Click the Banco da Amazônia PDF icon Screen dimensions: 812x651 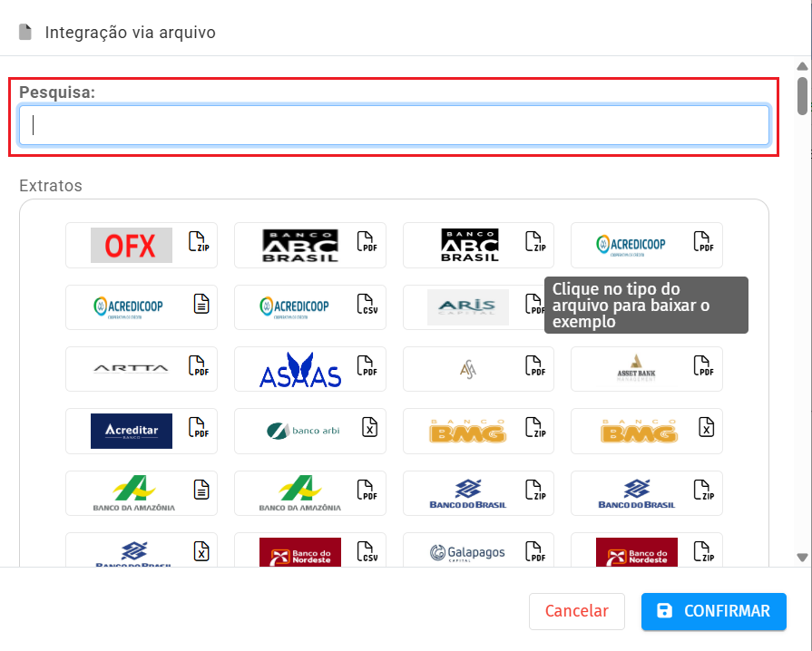[x=367, y=492]
